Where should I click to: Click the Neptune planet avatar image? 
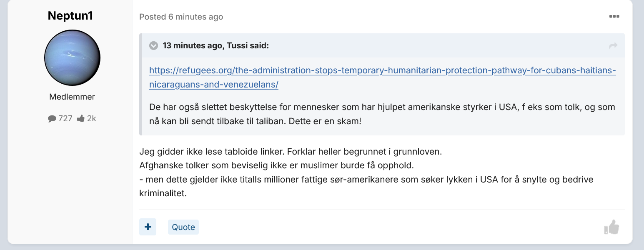pos(72,57)
